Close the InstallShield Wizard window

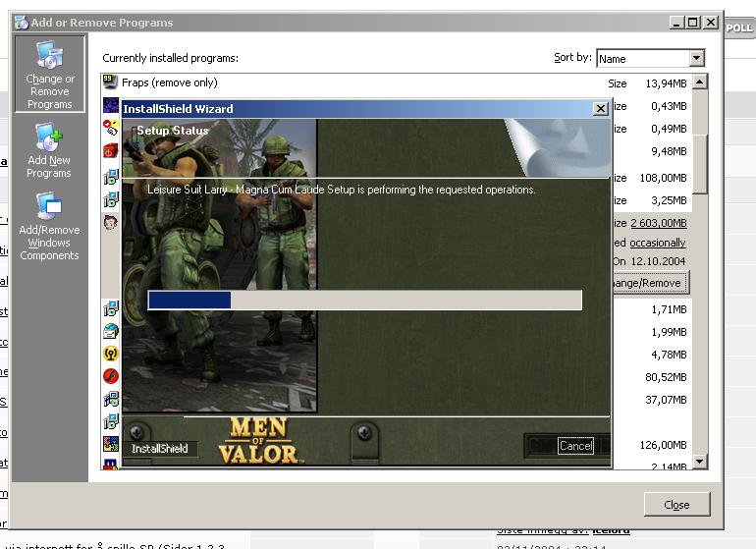click(600, 109)
